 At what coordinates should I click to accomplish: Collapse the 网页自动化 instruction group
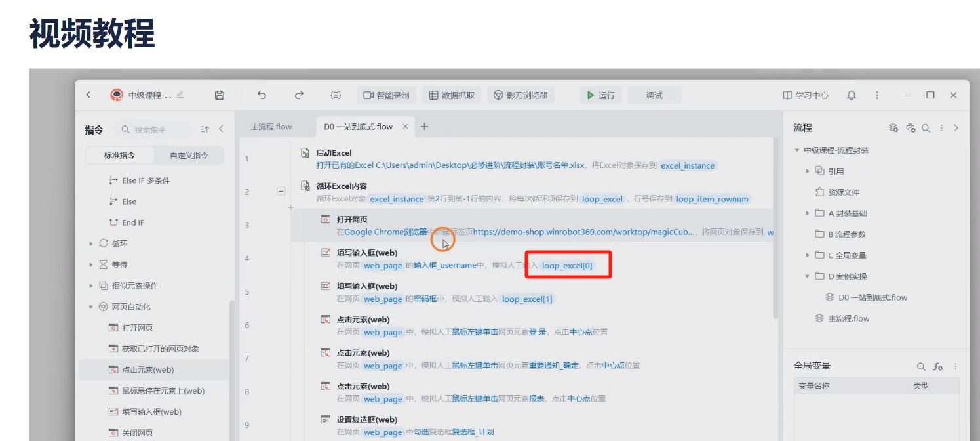(91, 306)
